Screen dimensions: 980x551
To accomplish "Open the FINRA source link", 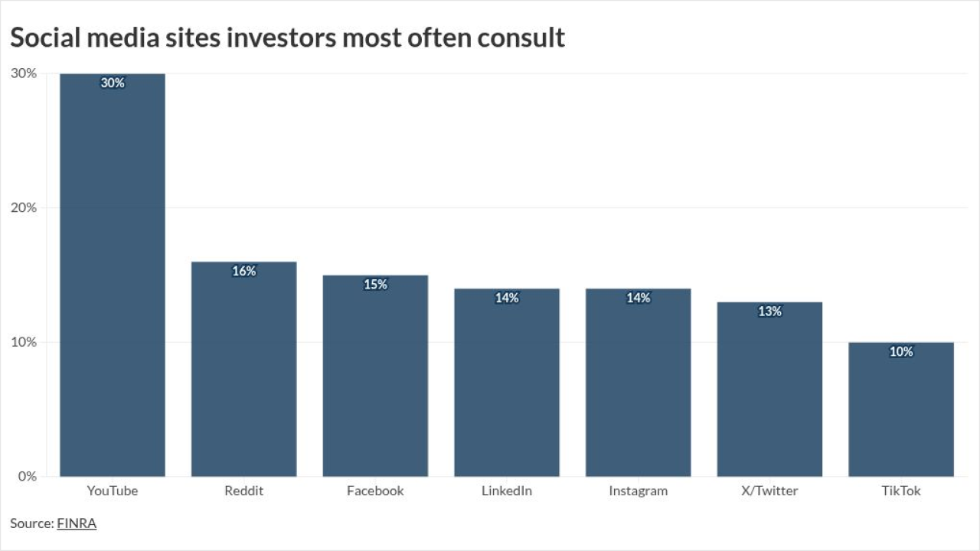I will tap(77, 523).
